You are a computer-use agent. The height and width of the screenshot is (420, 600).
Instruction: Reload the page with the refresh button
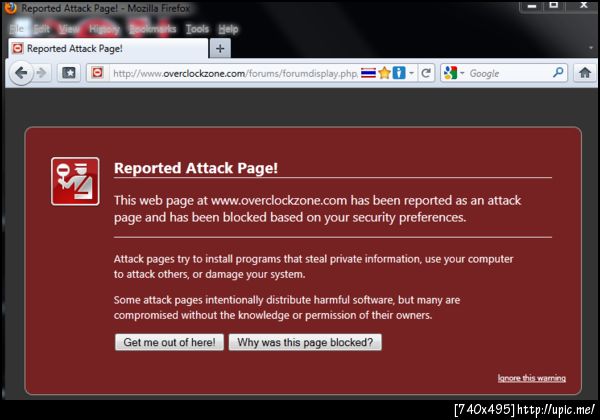pyautogui.click(x=426, y=73)
